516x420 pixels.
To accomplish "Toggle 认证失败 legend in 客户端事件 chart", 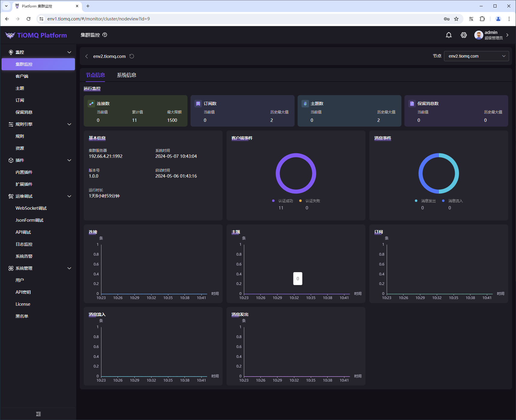I will coord(310,201).
